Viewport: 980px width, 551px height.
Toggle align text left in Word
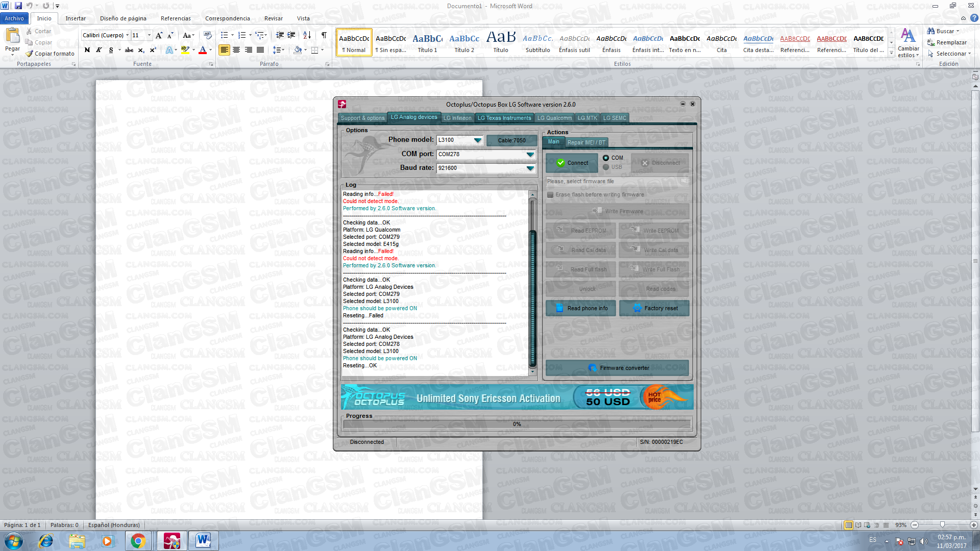(224, 50)
